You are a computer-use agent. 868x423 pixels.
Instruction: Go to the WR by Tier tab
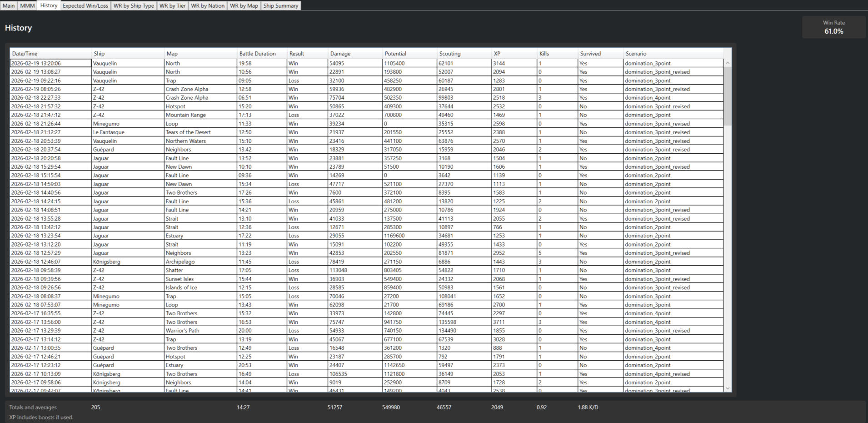click(172, 5)
